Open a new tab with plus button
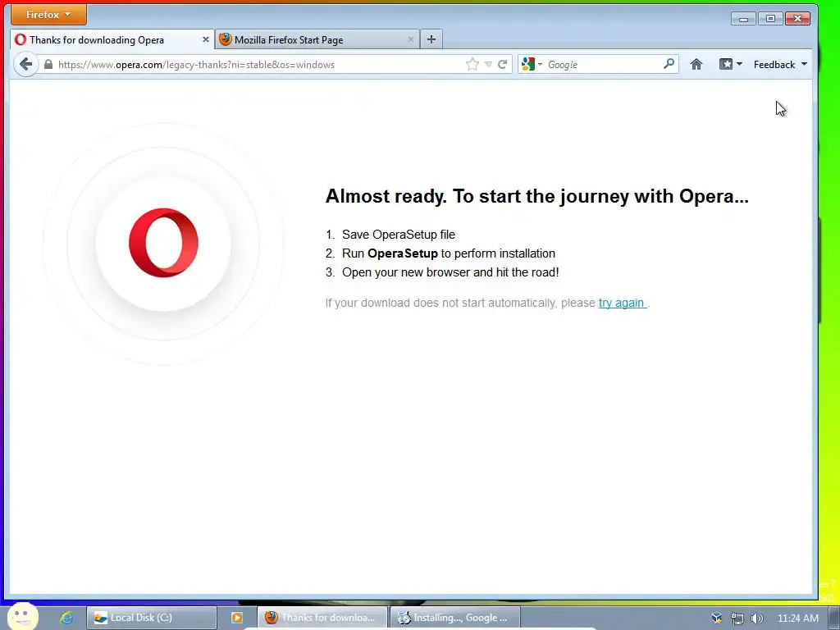This screenshot has height=630, width=840. pyautogui.click(x=431, y=39)
